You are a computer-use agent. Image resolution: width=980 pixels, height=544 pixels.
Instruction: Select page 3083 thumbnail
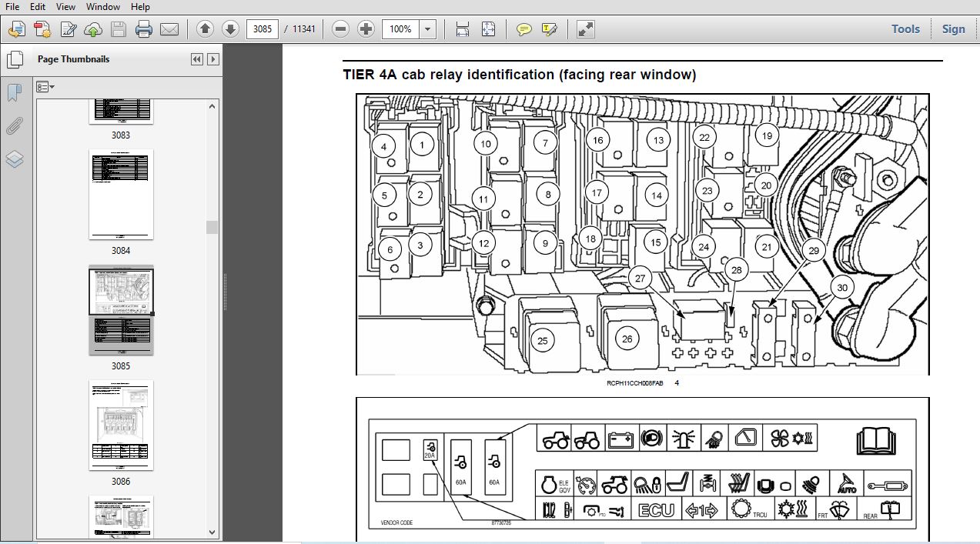121,112
